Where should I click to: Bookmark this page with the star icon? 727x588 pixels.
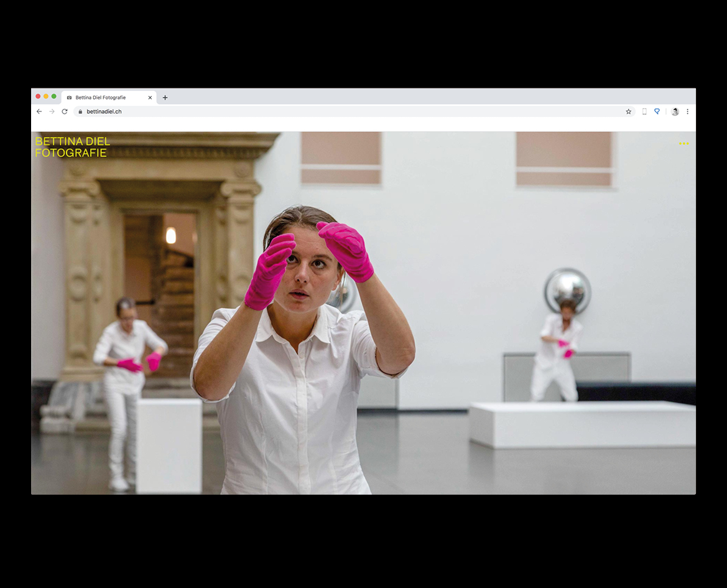628,112
